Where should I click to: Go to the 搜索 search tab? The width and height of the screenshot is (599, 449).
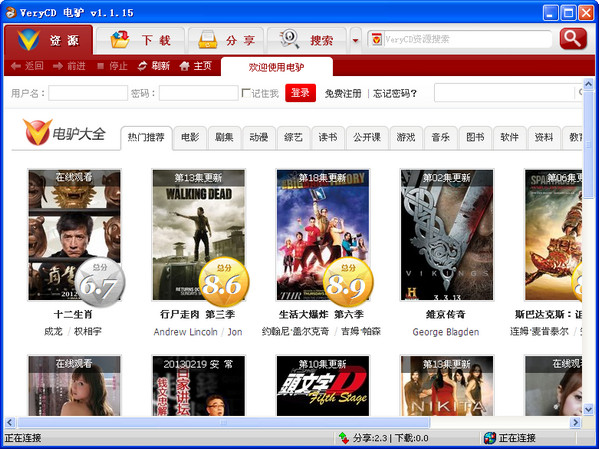coord(307,40)
